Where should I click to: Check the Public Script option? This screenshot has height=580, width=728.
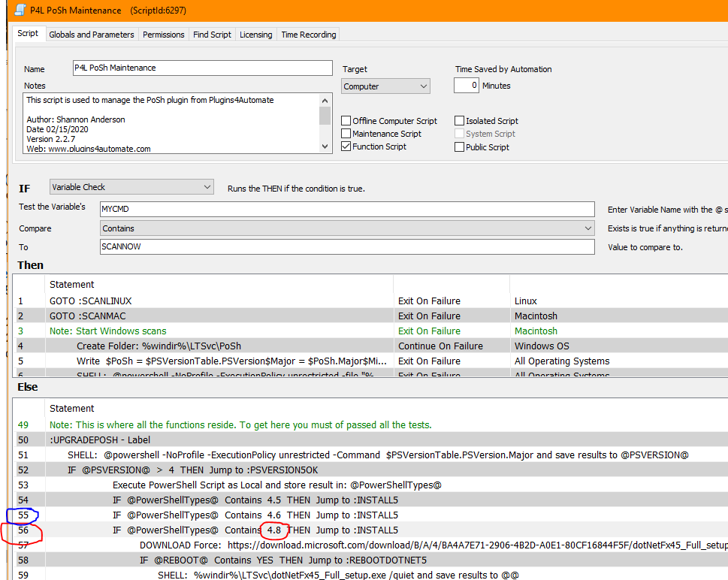coord(459,147)
